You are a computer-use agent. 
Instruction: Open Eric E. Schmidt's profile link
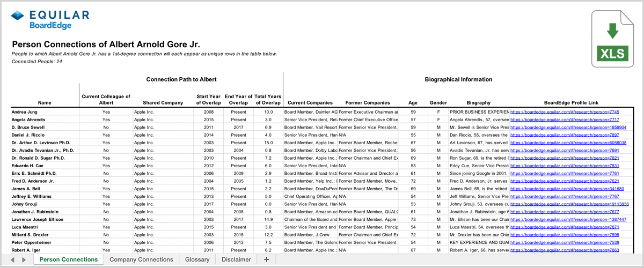pyautogui.click(x=565, y=174)
